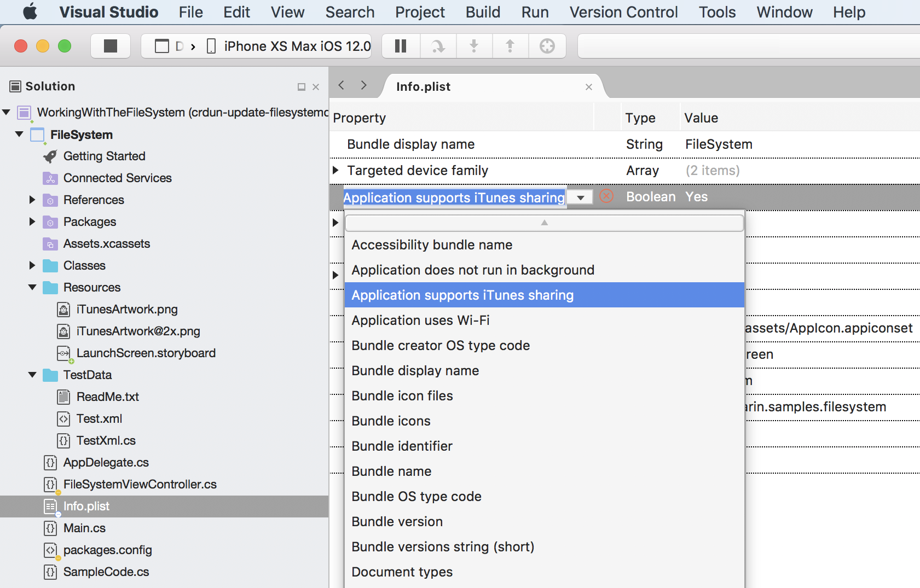Click the Step Into down-arrow icon
Viewport: 920px width, 588px height.
point(474,46)
